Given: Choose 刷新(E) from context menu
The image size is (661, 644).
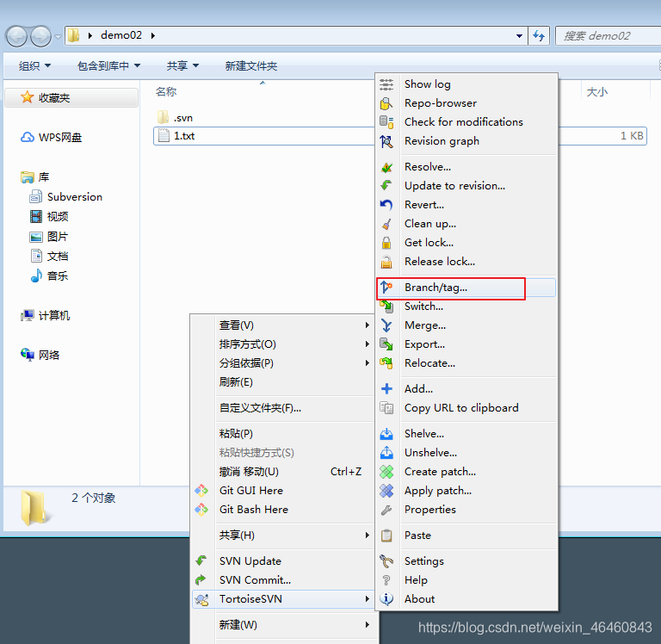Looking at the screenshot, I should click(283, 382).
